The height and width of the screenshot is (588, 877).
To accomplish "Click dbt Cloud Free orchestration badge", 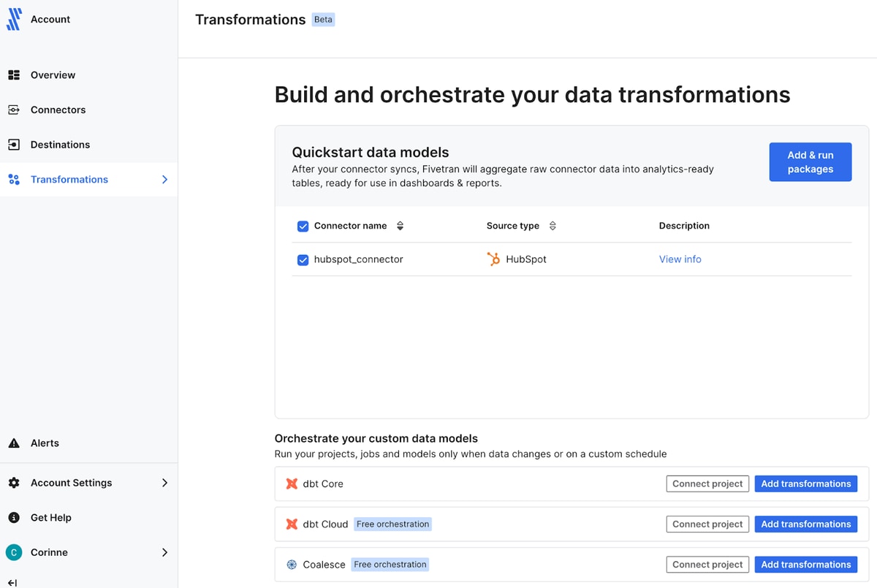I will click(x=393, y=524).
